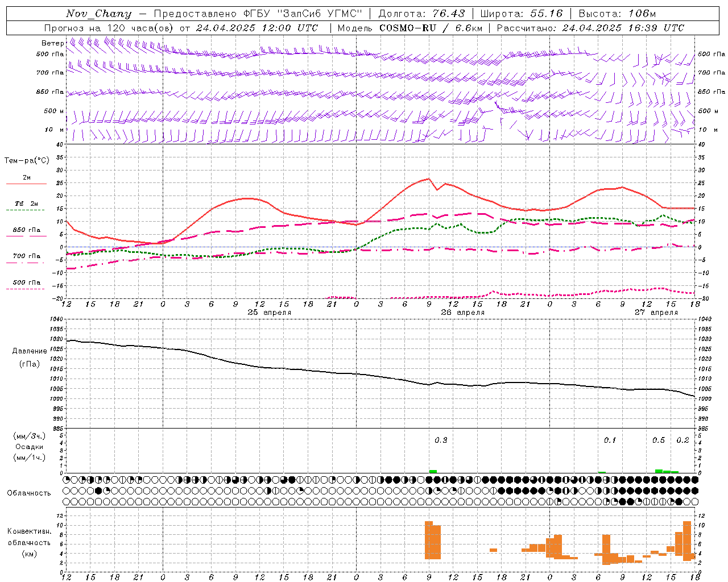Click the station name Nov_Chany in the header
The image size is (728, 582).
(x=98, y=14)
